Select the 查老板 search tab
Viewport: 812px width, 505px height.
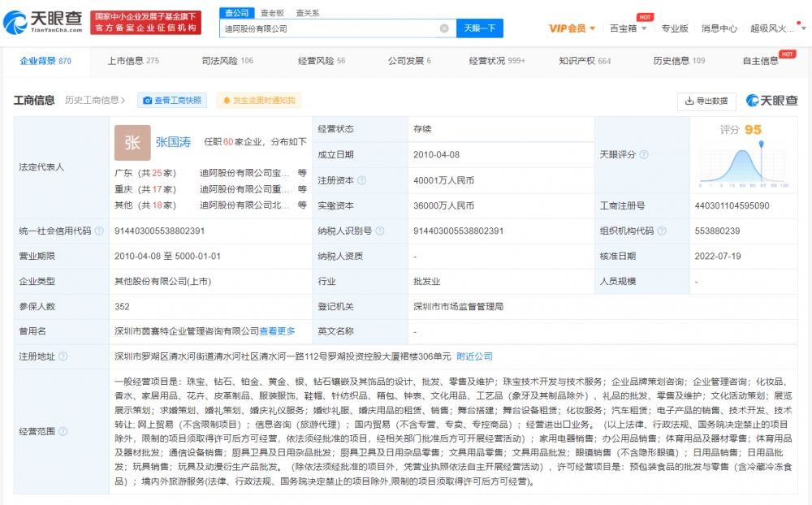pos(272,13)
